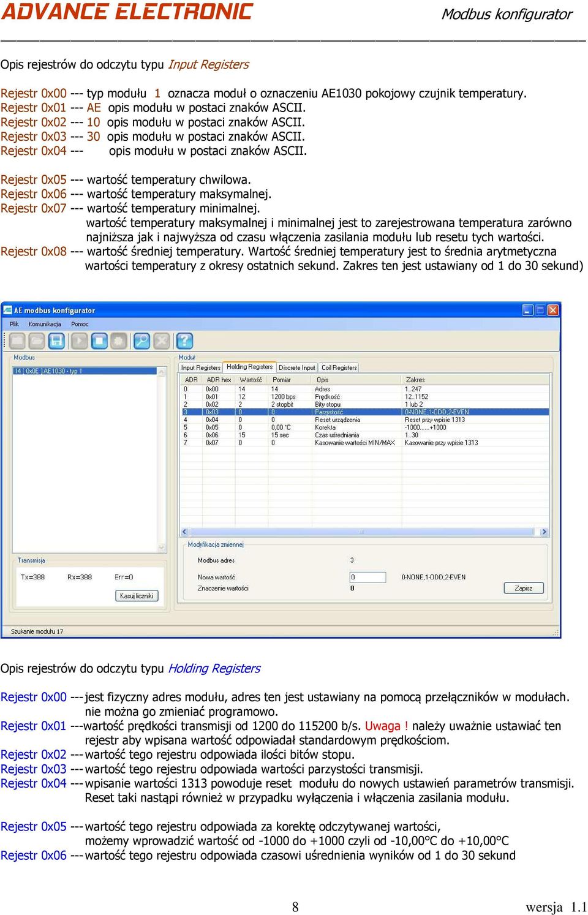Viewport: 588px width, 915px height.
Task: Switch to the Coil Registers tab
Action: click(x=339, y=367)
